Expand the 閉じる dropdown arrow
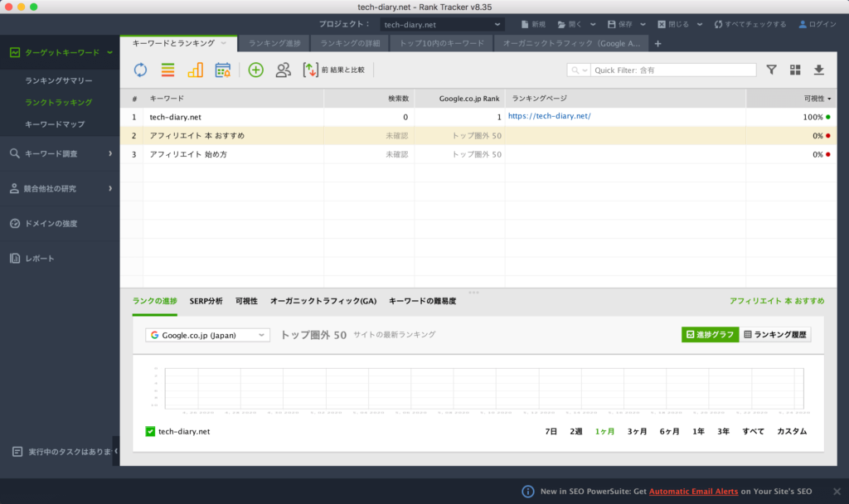This screenshot has width=849, height=504. pos(700,24)
